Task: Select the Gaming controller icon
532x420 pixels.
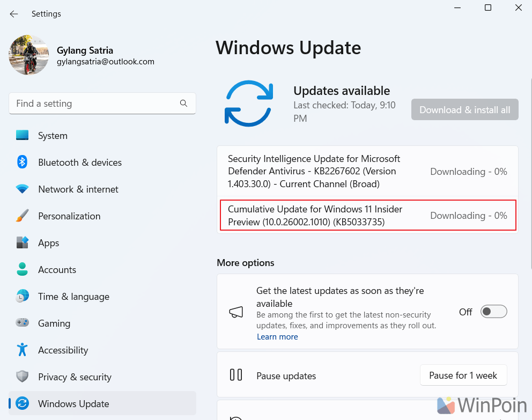Action: 22,323
